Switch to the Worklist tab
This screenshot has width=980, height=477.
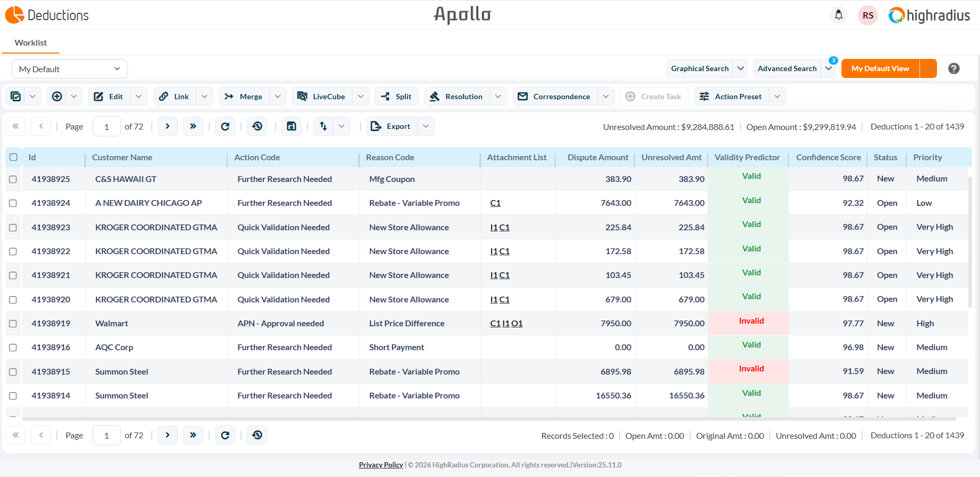[x=31, y=43]
